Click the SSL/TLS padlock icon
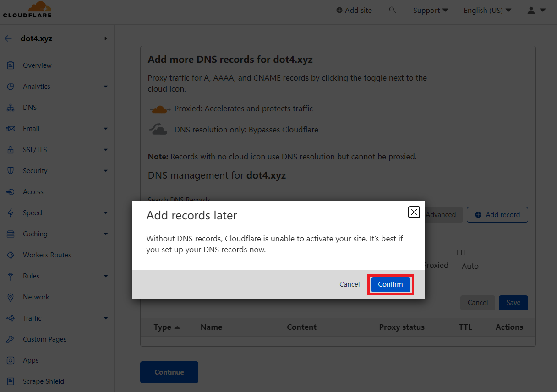 coord(11,150)
